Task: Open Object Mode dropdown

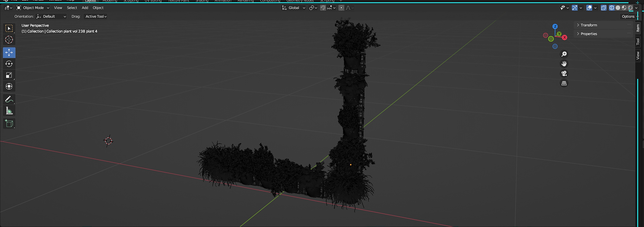Action: click(33, 8)
